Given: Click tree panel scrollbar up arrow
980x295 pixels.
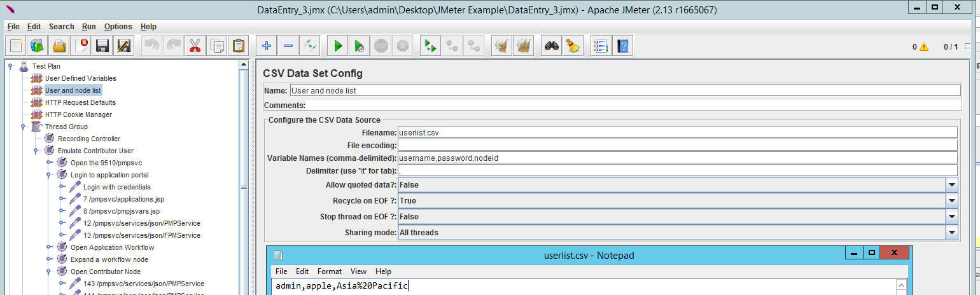Looking at the screenshot, I should pos(243,65).
